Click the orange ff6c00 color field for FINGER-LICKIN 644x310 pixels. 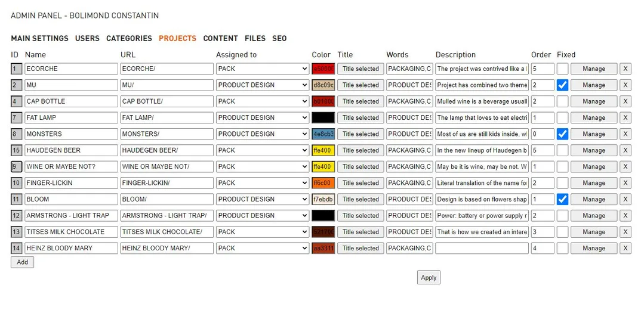click(x=323, y=183)
